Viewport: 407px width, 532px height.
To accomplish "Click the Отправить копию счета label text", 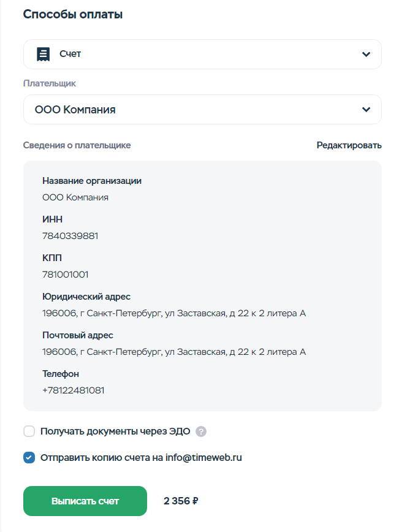I will [141, 457].
